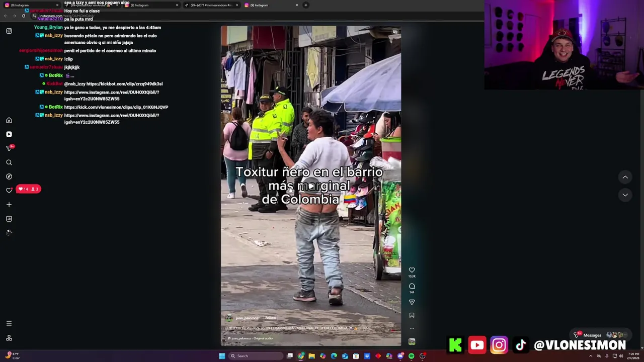Go to the next reel using down chevron
The height and width of the screenshot is (362, 644).
625,195
